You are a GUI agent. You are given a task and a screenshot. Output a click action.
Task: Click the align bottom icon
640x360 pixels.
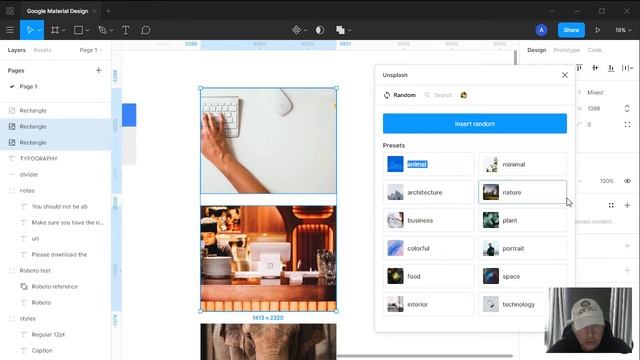[611, 68]
